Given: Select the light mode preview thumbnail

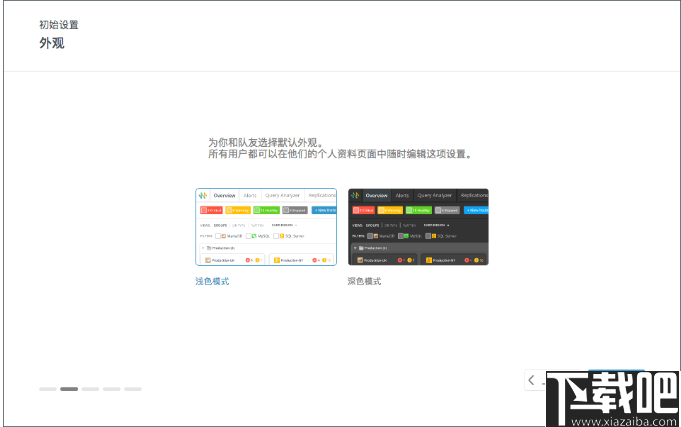Looking at the screenshot, I should click(266, 227).
